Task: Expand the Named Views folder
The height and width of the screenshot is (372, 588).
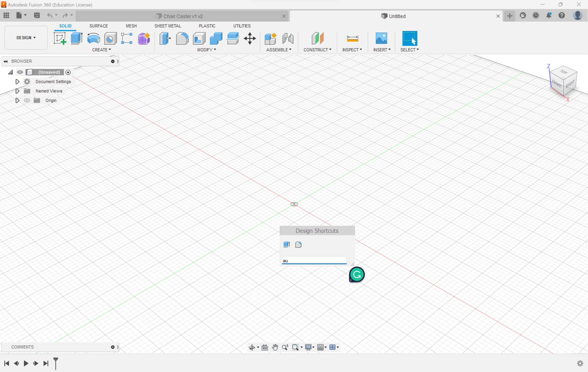Action: coord(17,91)
